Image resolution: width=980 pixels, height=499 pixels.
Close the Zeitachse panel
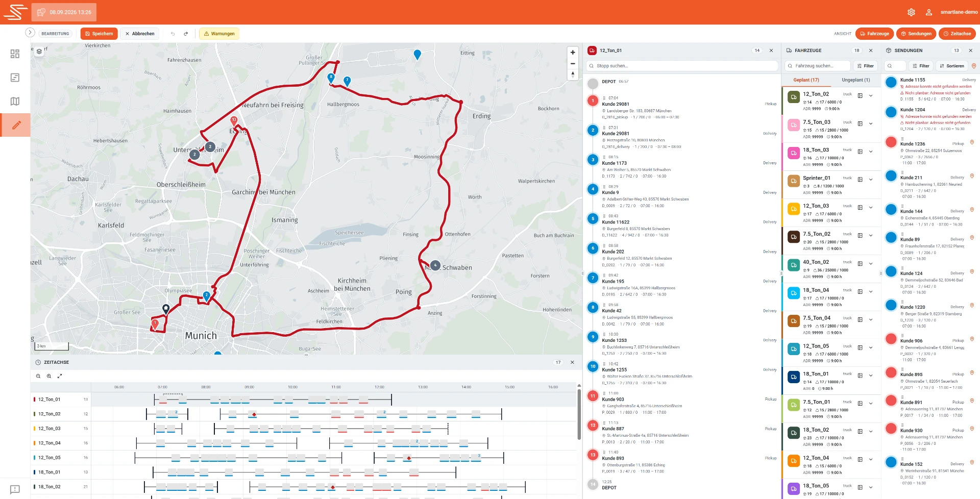pos(572,362)
